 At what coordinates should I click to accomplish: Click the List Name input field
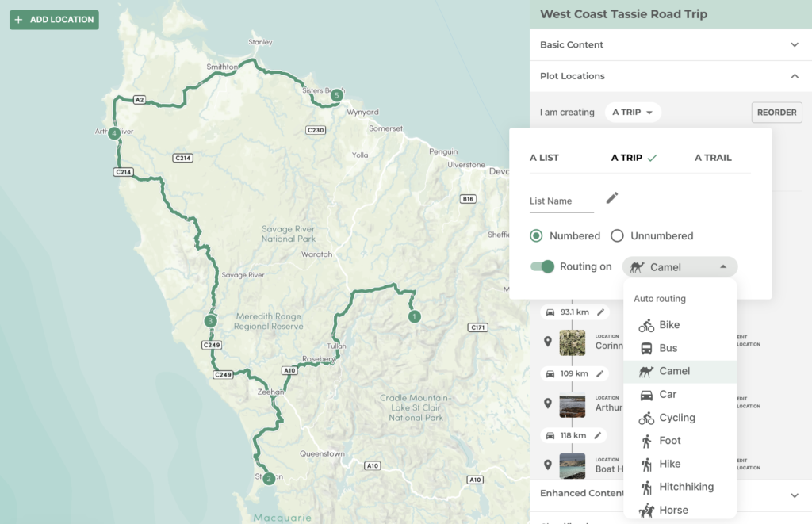pos(561,201)
